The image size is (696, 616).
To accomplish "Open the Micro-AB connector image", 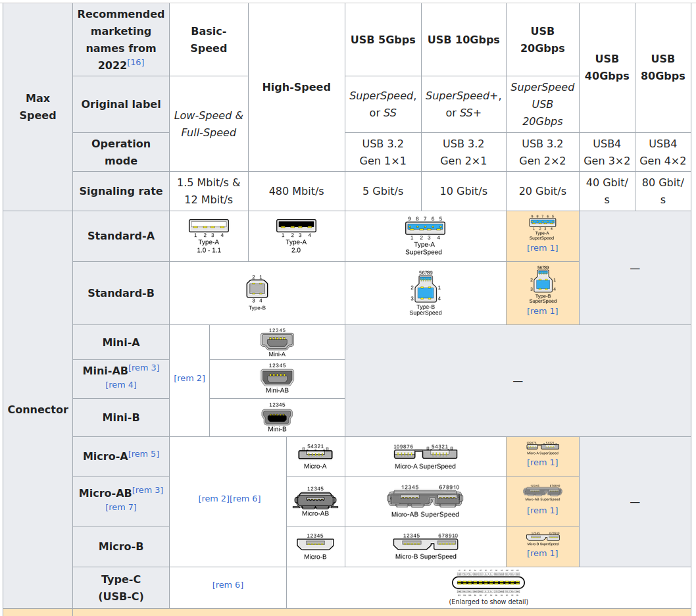I will pos(315,501).
